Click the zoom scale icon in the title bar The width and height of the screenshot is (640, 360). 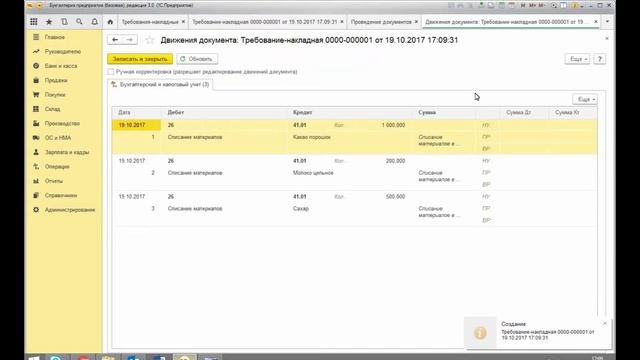(x=554, y=6)
